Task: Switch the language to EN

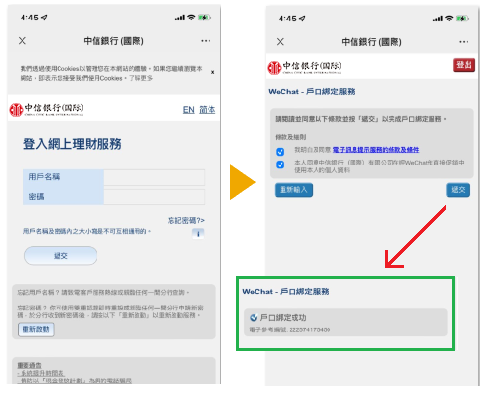Action: (189, 110)
